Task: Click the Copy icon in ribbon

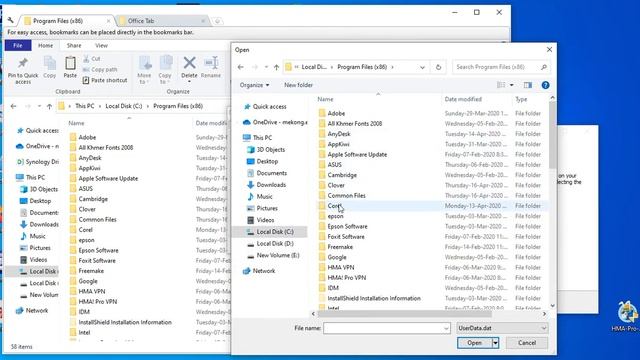Action: (x=50, y=63)
